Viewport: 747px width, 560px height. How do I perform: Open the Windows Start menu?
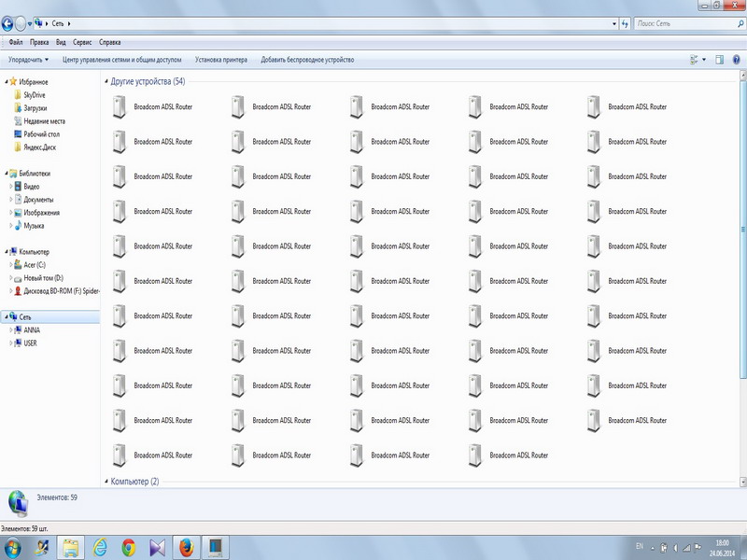[12, 548]
